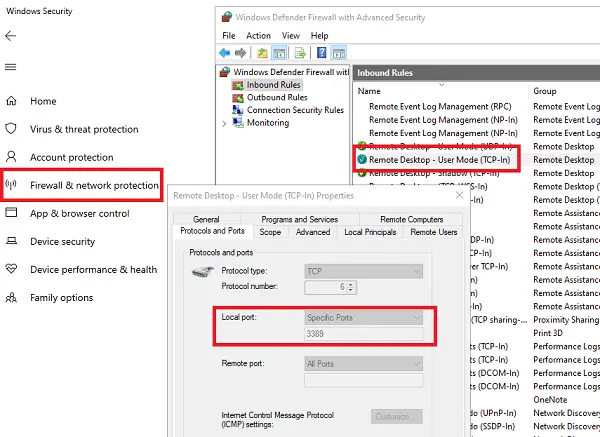Click the Family options people icon
600x437 pixels.
[x=11, y=297]
